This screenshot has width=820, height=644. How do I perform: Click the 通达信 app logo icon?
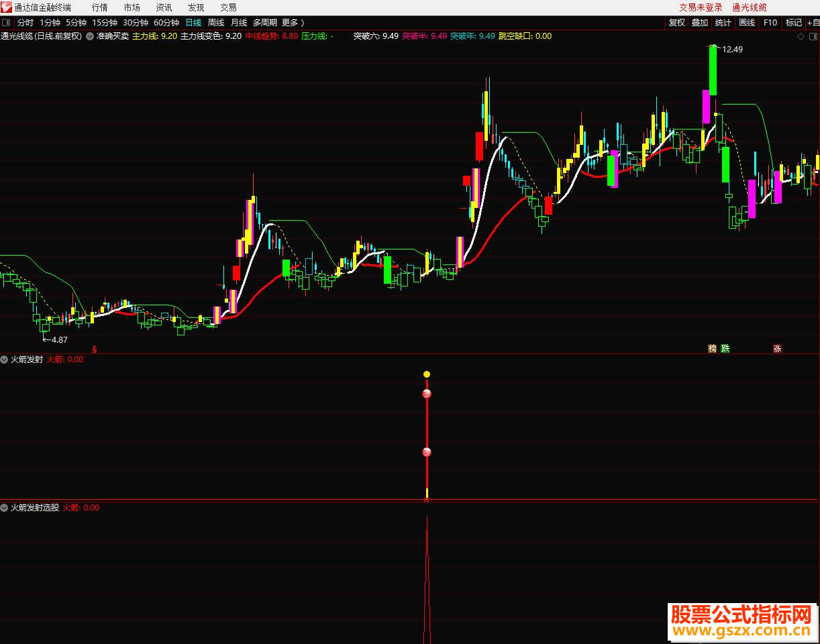pos(6,7)
